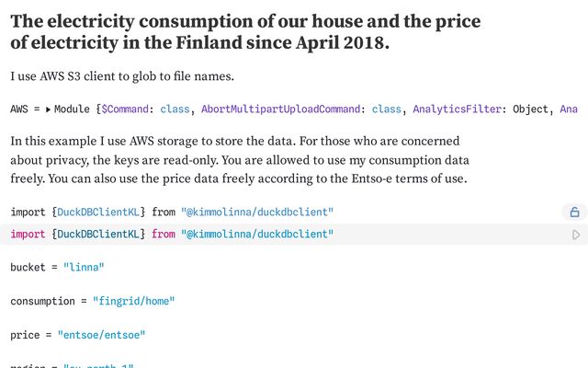Expand the AWS Module disclosure triangle

(48, 109)
